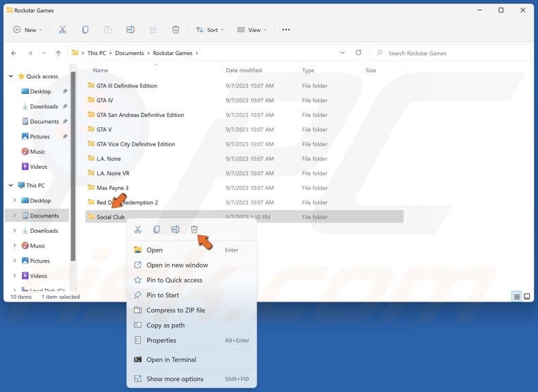The image size is (538, 392).
Task: Sort by the Name column header
Action: point(101,70)
